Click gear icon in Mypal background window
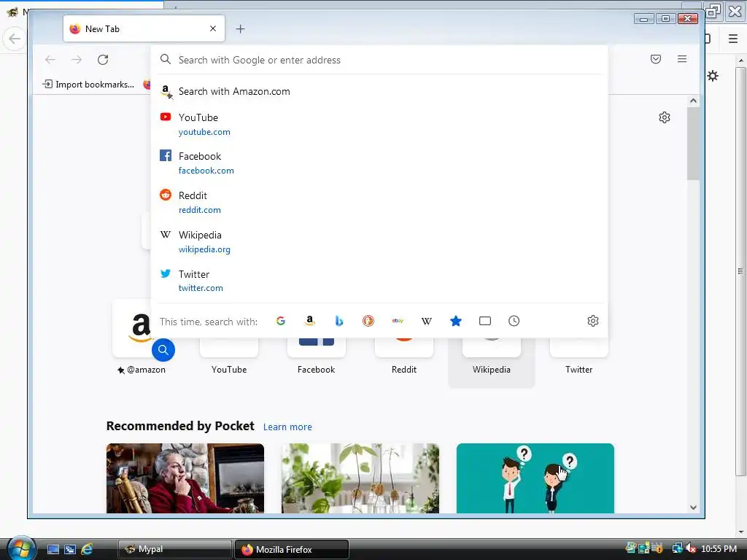 713,76
